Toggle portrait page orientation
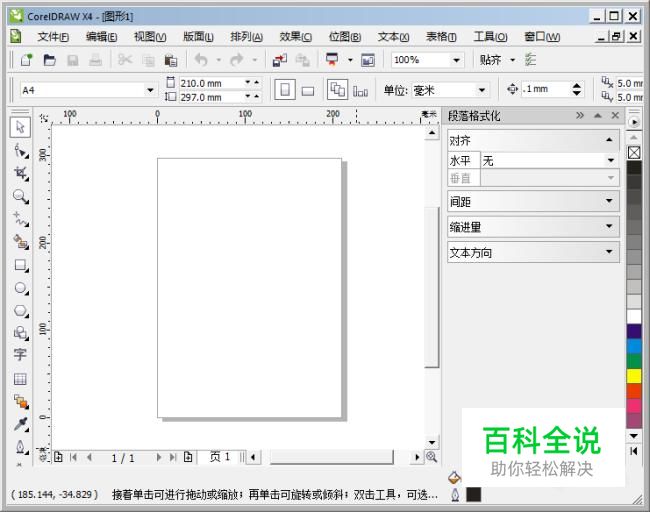 (285, 90)
